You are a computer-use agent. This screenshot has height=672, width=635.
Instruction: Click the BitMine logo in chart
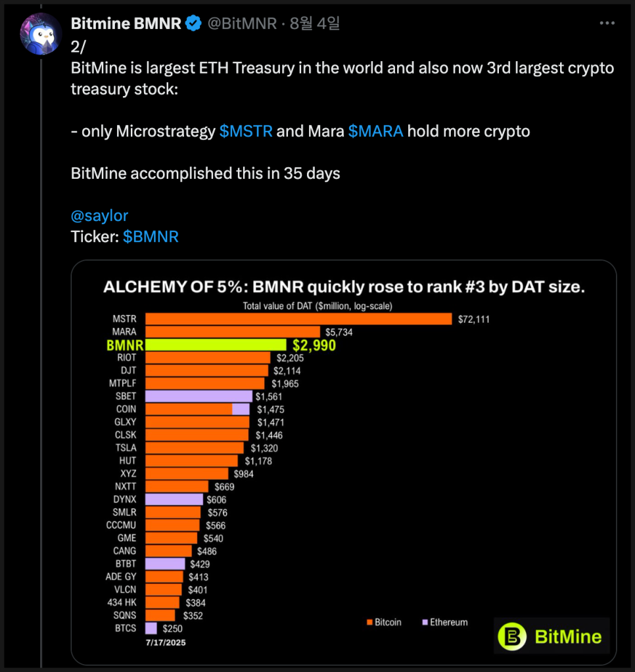[552, 636]
